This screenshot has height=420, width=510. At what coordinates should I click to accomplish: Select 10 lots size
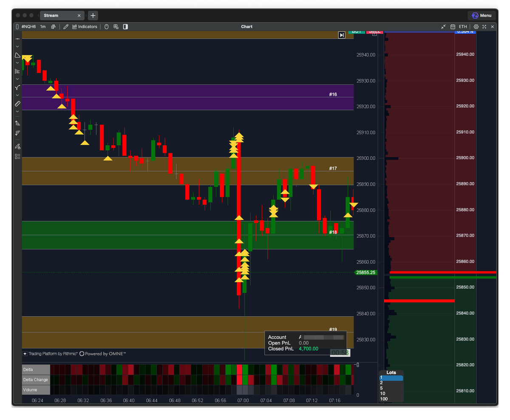pyautogui.click(x=391, y=394)
